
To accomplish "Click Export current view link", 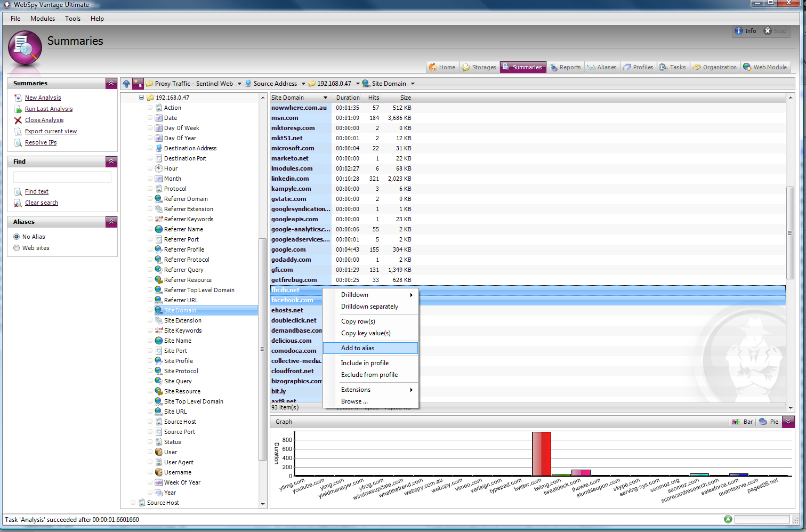I will pyautogui.click(x=51, y=131).
